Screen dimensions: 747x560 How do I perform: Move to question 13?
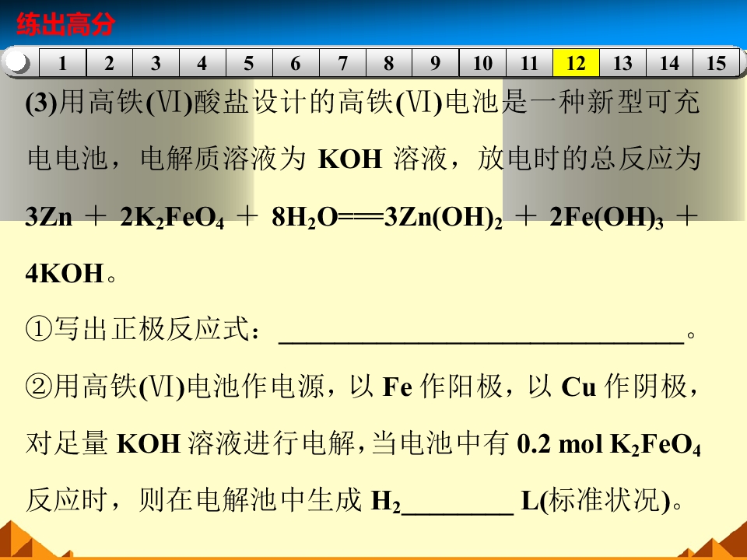[x=622, y=63]
